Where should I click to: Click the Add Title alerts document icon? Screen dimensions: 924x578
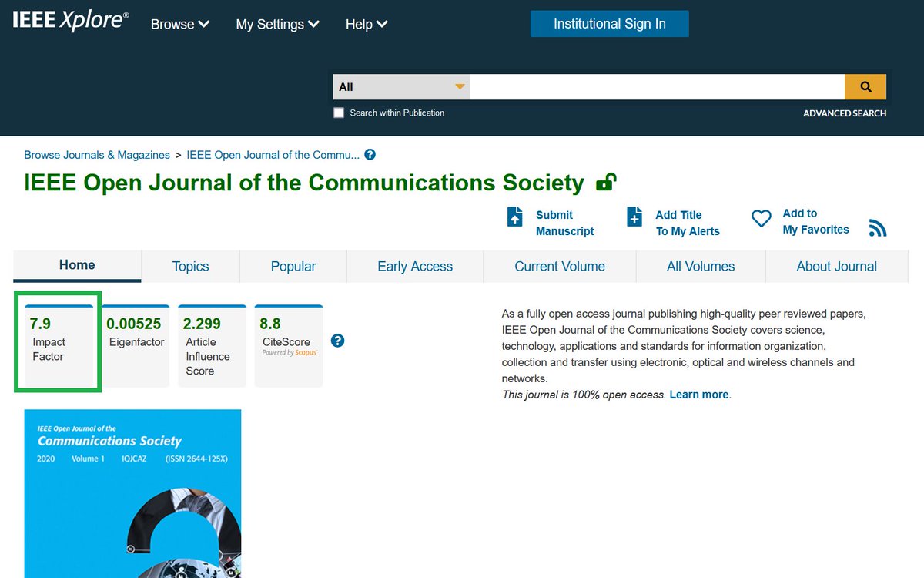[x=634, y=217]
